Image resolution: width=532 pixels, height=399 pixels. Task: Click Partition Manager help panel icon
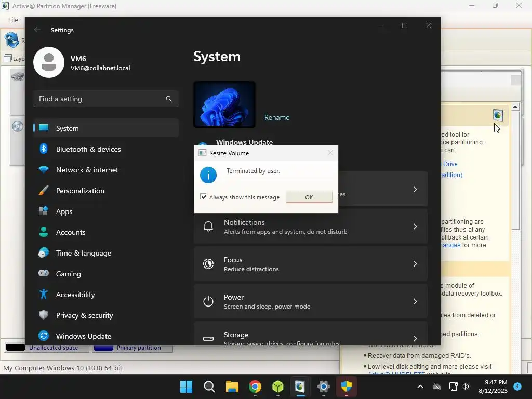498,115
